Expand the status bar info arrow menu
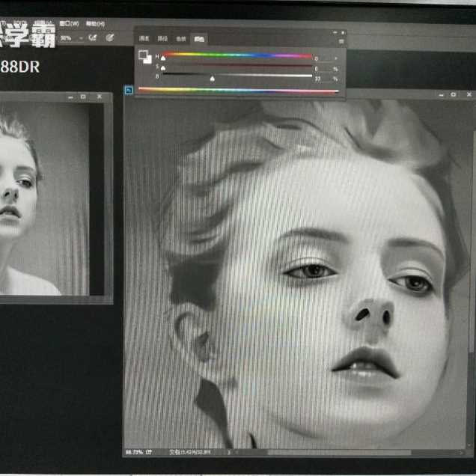The width and height of the screenshot is (476, 476). coord(229,453)
